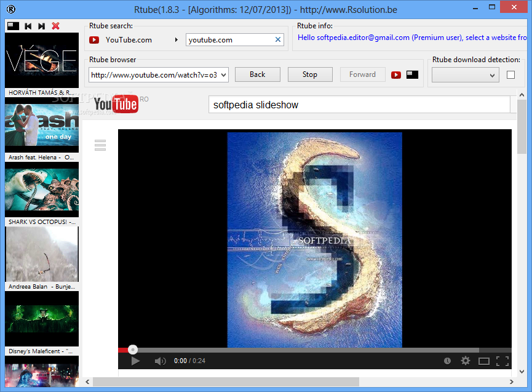Click the softpedia slideshow search box
Viewport: 532px width, 392px height.
tap(359, 105)
